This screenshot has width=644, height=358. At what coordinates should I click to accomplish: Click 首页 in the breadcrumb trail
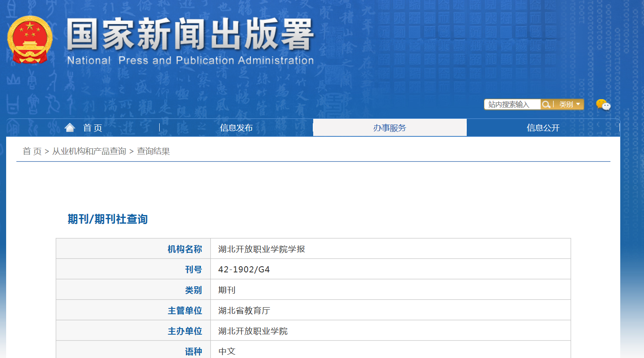tap(32, 151)
